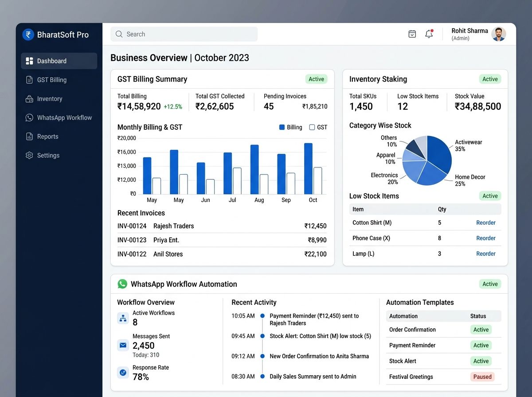Reorder Phone Case (X)
Screen dimensions: 532x397
tap(486, 238)
